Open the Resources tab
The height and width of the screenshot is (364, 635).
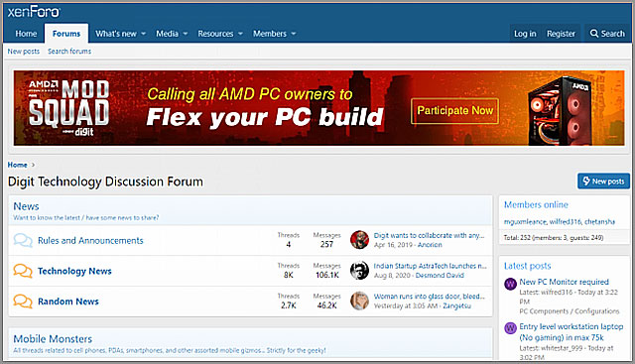(215, 34)
